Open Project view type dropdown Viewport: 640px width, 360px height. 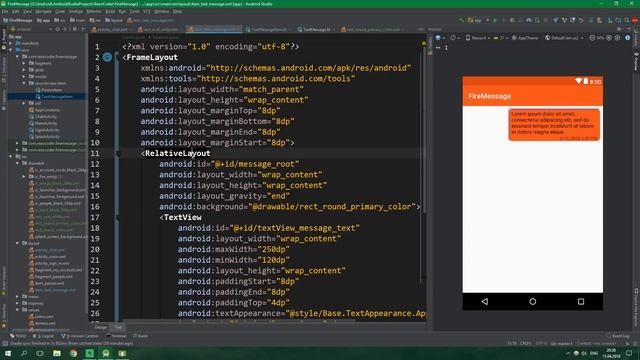[x=31, y=29]
